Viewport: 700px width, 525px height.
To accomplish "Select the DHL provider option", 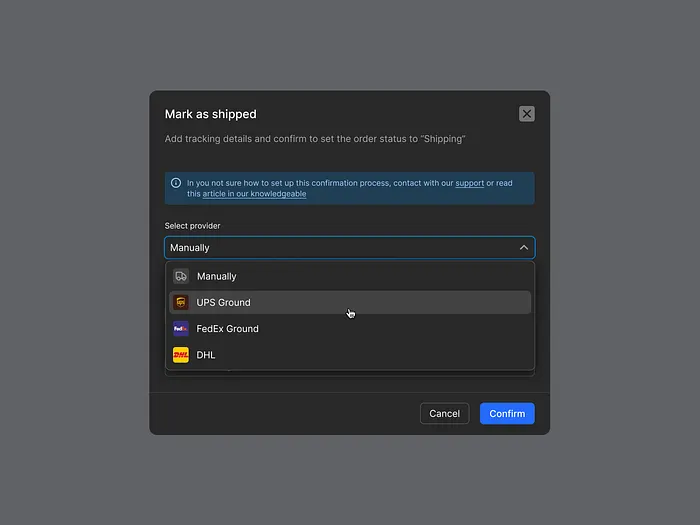I will click(x=206, y=355).
